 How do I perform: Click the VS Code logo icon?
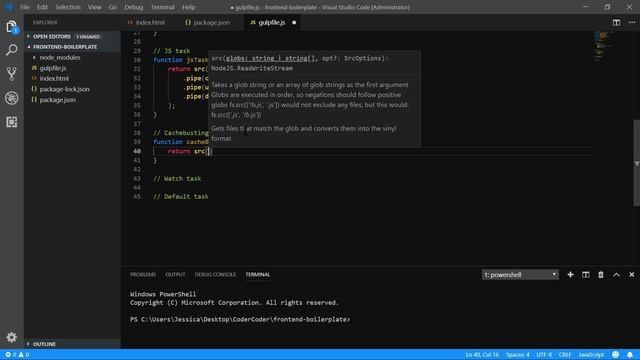pyautogui.click(x=9, y=7)
